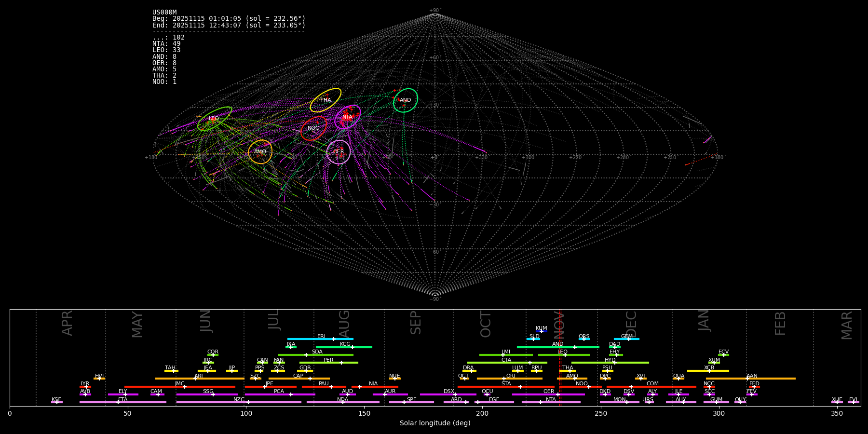Click the CTA shower bar in timeline
The image size is (868, 434).
(507, 363)
